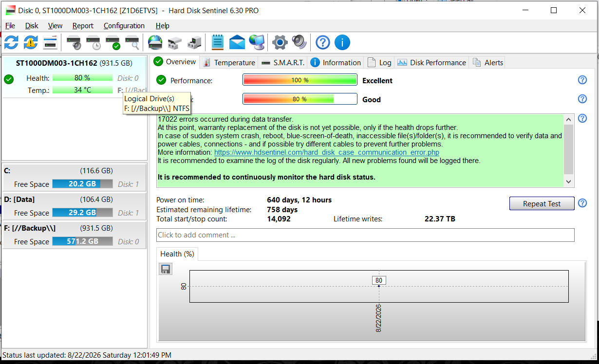This screenshot has width=599, height=364.
Task: Click the globe over disk toolbar icon
Action: click(x=155, y=42)
